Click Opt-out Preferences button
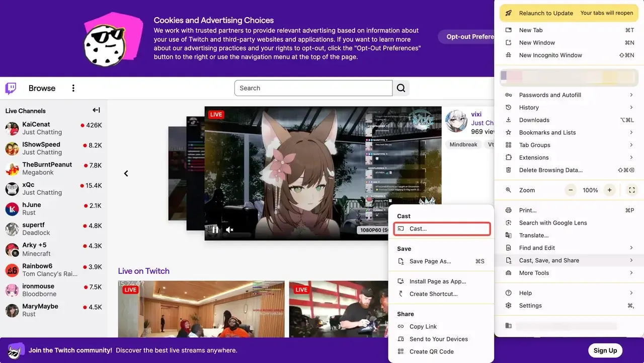This screenshot has width=644, height=363. click(466, 37)
